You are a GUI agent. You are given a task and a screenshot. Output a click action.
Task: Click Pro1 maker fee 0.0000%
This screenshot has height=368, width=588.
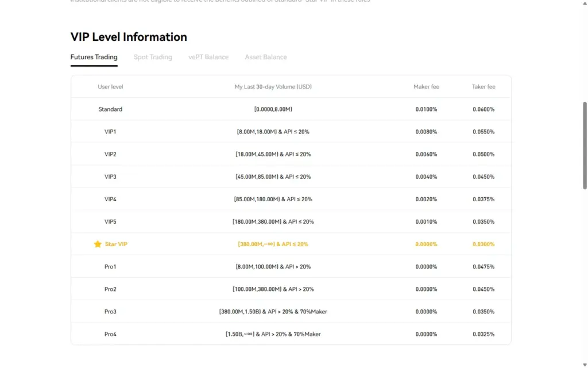[426, 267]
